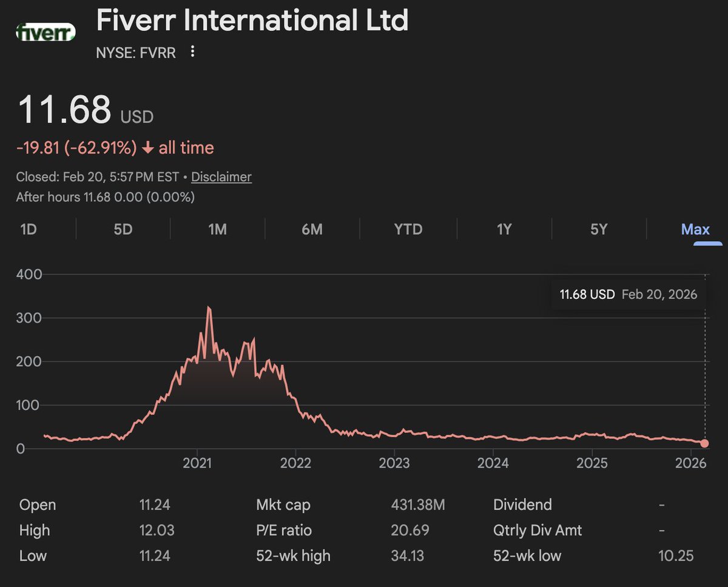Screen dimensions: 728x587
Task: Click the Open value 11.24
Action: pyautogui.click(x=155, y=505)
